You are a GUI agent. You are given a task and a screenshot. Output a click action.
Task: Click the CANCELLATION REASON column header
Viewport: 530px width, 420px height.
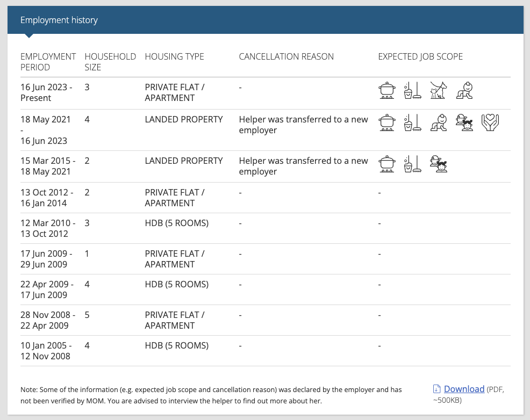tap(286, 56)
